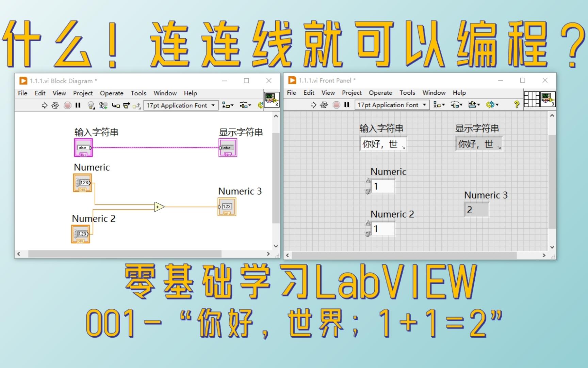Open File menu in Block Diagram window
Image resolution: width=588 pixels, height=368 pixels.
tap(22, 93)
